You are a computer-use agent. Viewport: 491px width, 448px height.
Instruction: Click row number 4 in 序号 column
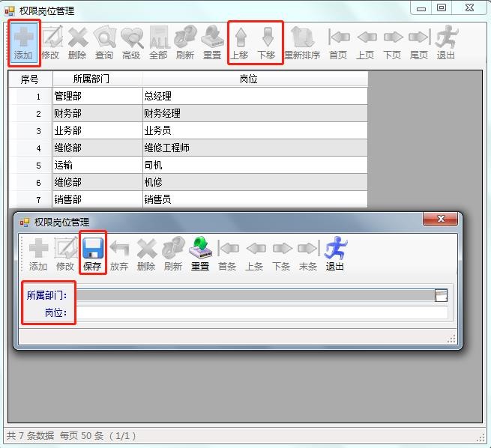[x=30, y=148]
